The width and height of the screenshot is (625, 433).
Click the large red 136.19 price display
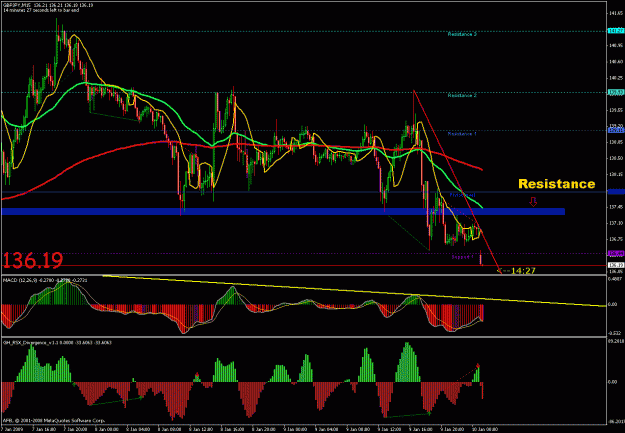(x=33, y=260)
